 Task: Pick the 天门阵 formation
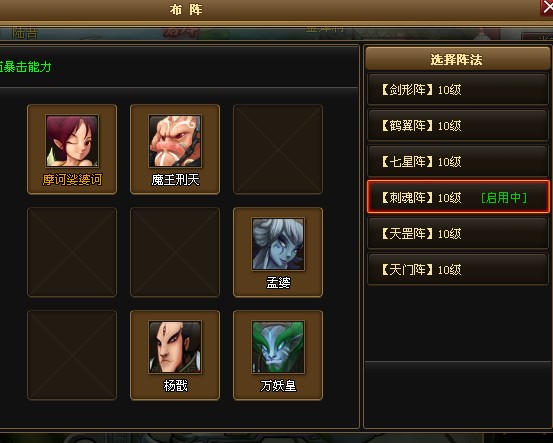tap(458, 269)
